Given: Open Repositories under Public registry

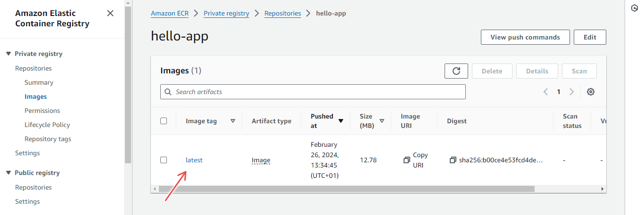Looking at the screenshot, I should [x=33, y=187].
